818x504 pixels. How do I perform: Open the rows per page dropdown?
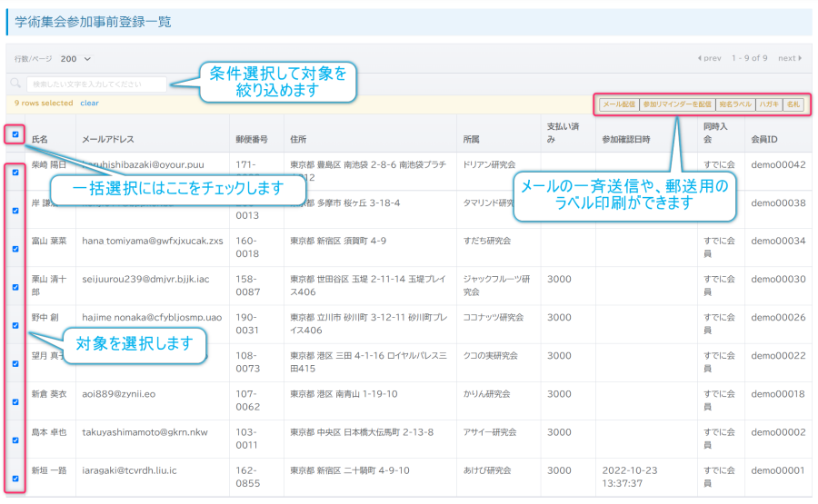(x=76, y=58)
